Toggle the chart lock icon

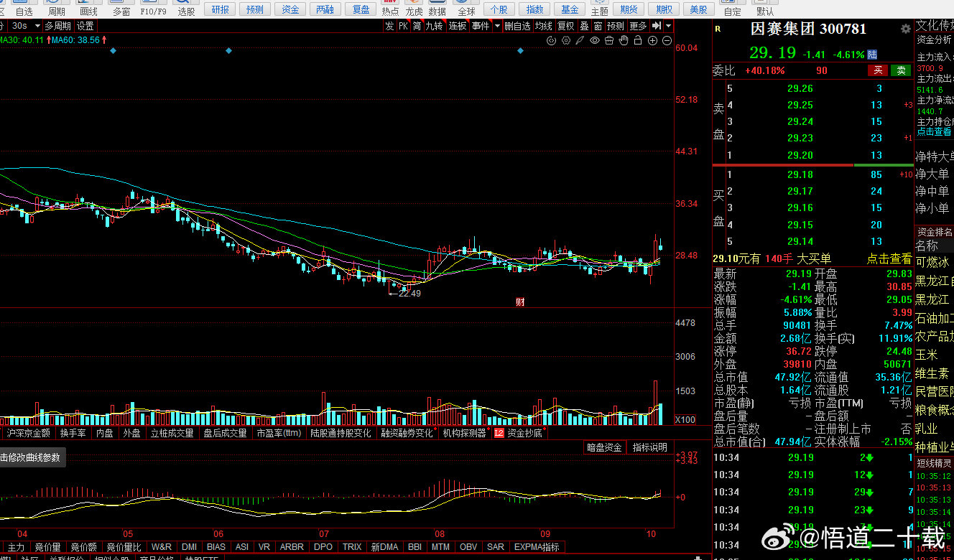638,41
